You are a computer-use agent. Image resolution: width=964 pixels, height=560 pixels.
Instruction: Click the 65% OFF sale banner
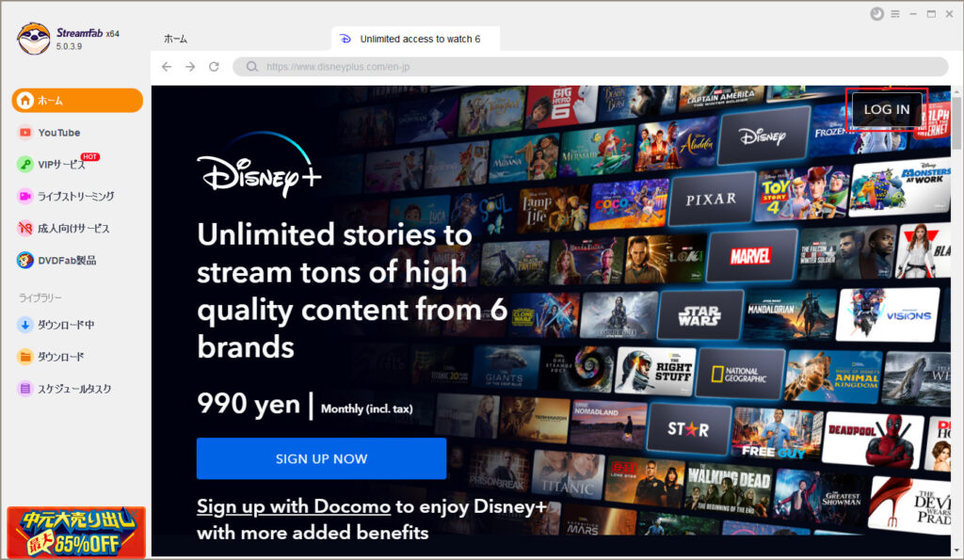76,533
